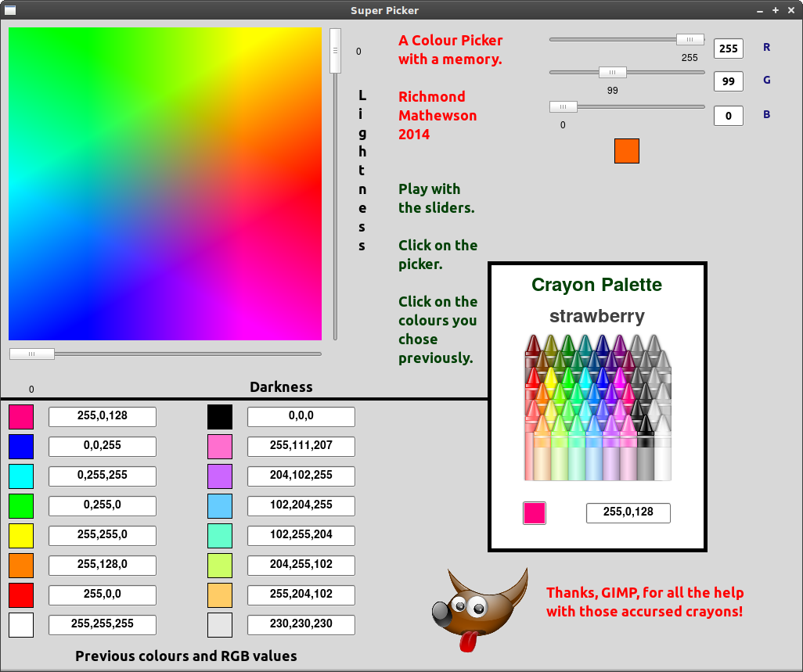This screenshot has width=803, height=672.
Task: Click the Darkness slider handle
Action: [x=32, y=354]
